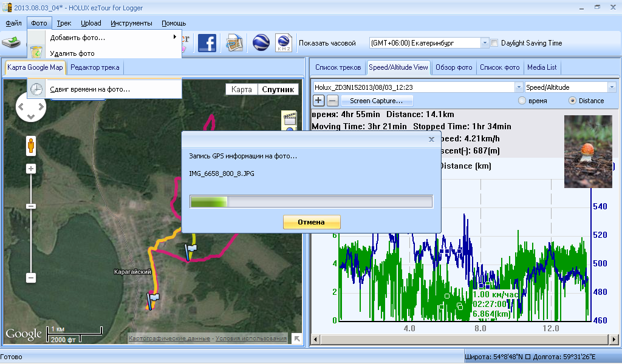Open the Speed/Altitude chart type dropdown
Viewport: 622px width, 364px height.
pos(612,87)
